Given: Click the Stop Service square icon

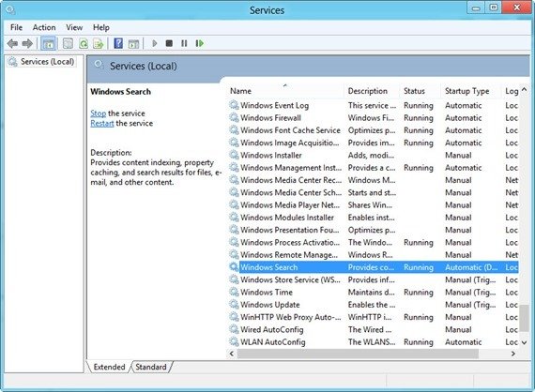Looking at the screenshot, I should pos(169,43).
